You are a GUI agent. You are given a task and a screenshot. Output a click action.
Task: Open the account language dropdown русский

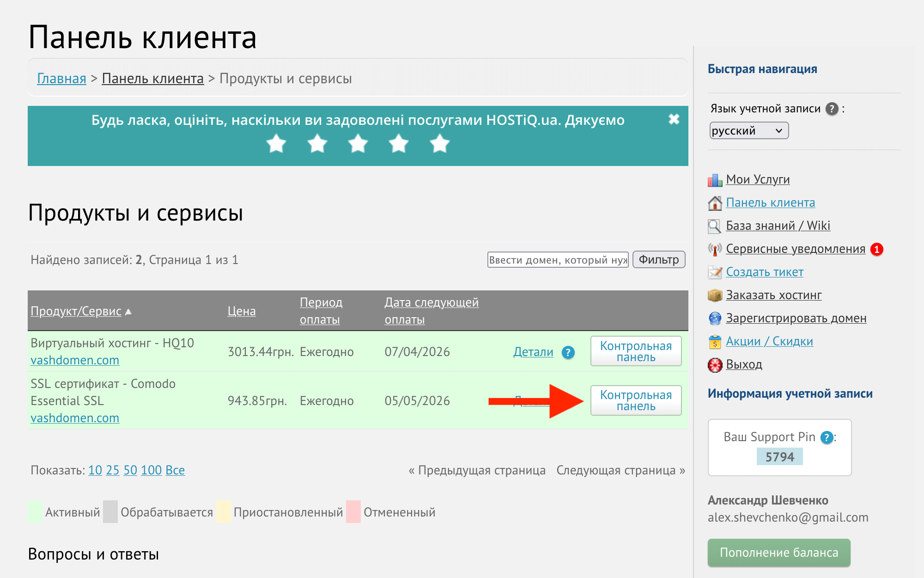[x=748, y=131]
